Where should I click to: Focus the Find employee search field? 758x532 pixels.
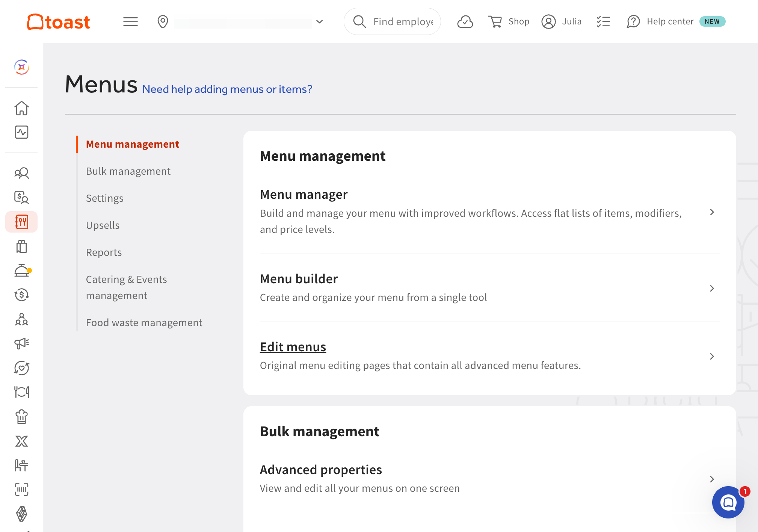(392, 22)
